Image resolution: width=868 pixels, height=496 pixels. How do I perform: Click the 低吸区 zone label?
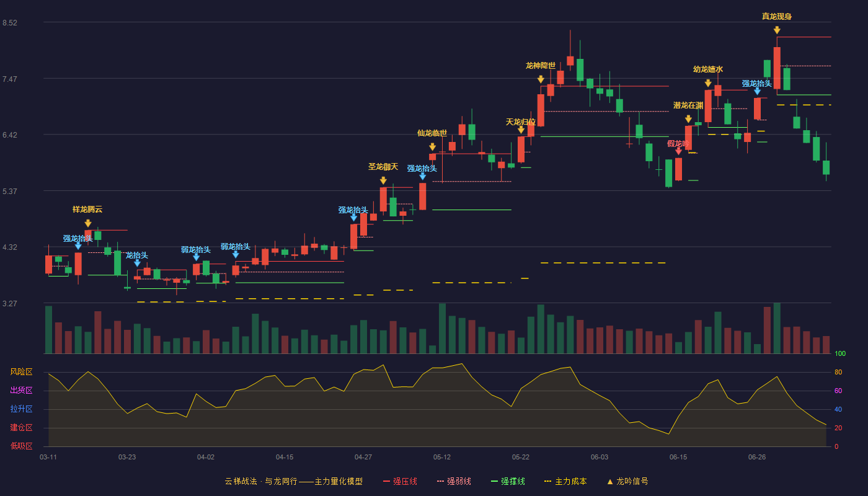(22, 446)
